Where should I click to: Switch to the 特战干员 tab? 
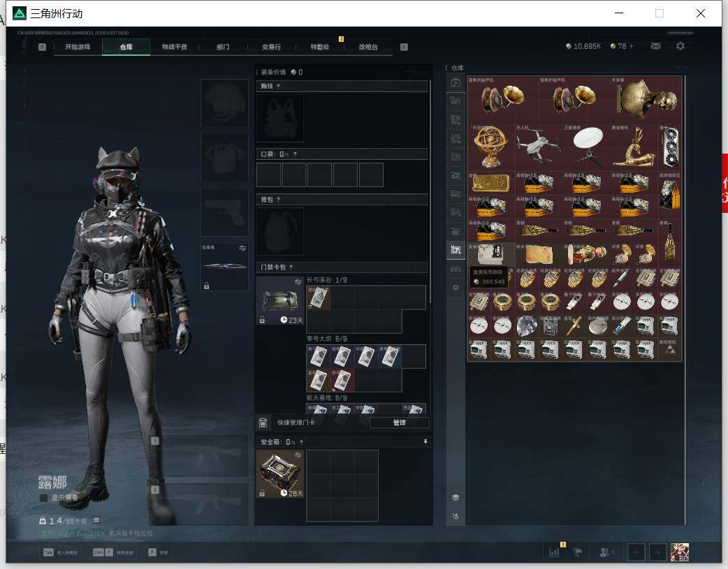click(175, 47)
